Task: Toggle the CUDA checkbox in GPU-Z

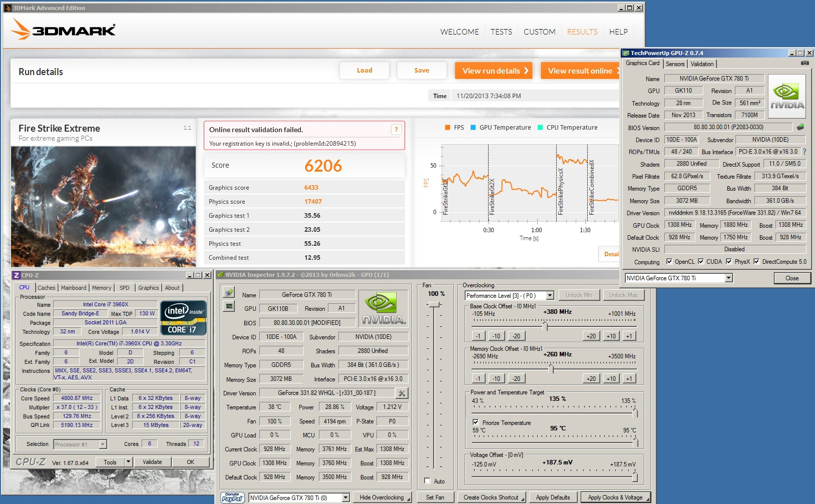Action: [x=701, y=261]
